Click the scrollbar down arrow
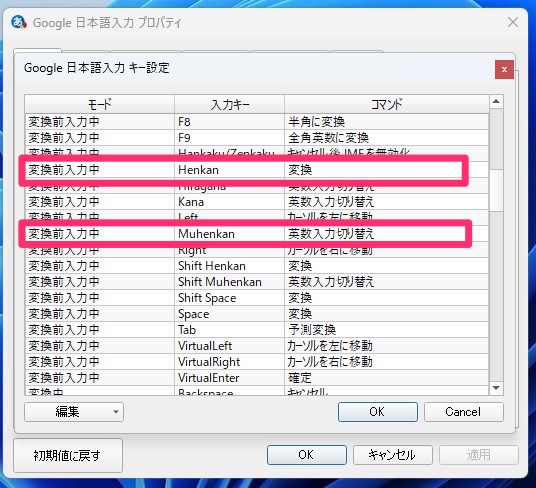 point(496,388)
